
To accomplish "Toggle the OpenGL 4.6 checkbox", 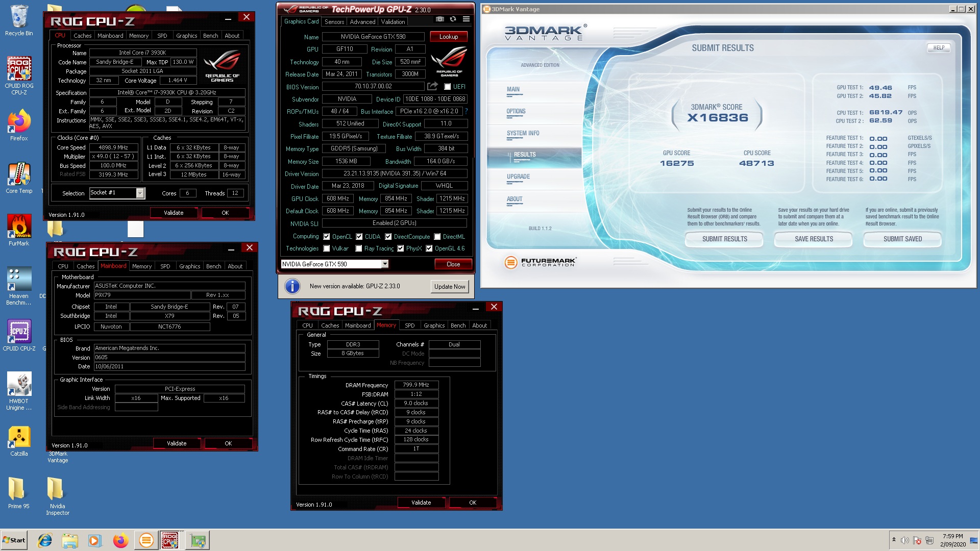I will [x=429, y=248].
